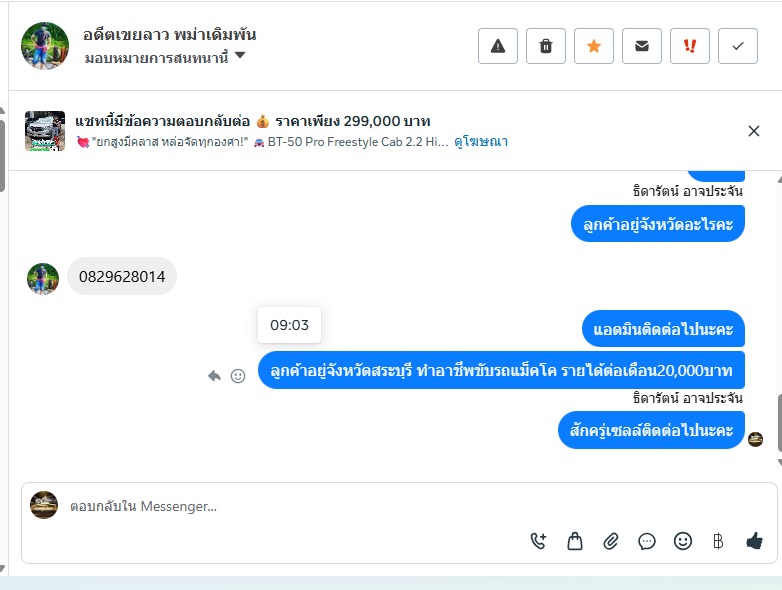782x590 pixels.
Task: Mark conversation as unread with envelope icon
Action: pyautogui.click(x=642, y=46)
